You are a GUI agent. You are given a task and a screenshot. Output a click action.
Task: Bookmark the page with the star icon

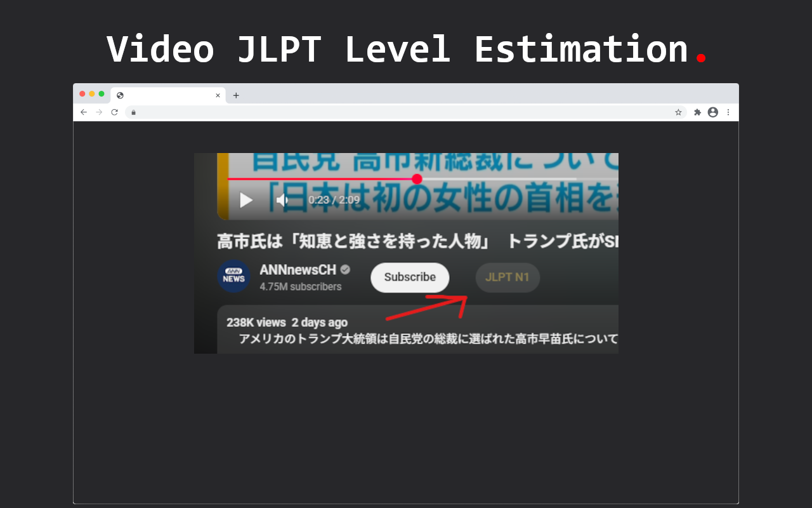(x=679, y=112)
